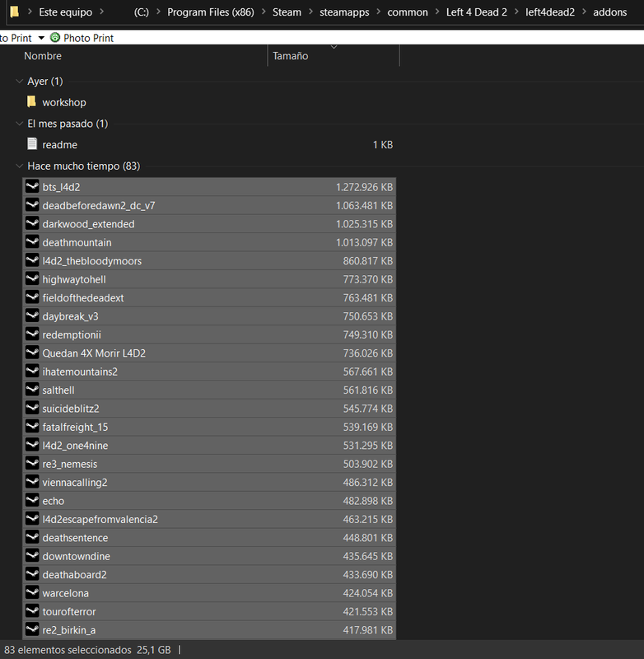Open the Photo Print dropdown arrow

[41, 38]
